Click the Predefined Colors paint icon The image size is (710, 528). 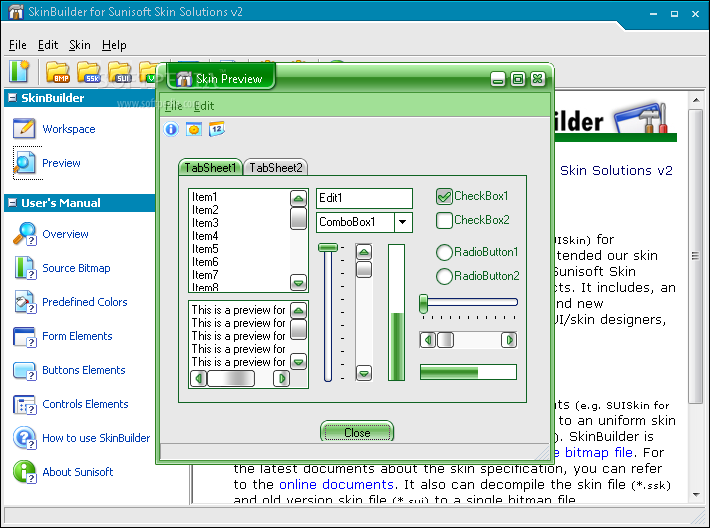click(24, 302)
